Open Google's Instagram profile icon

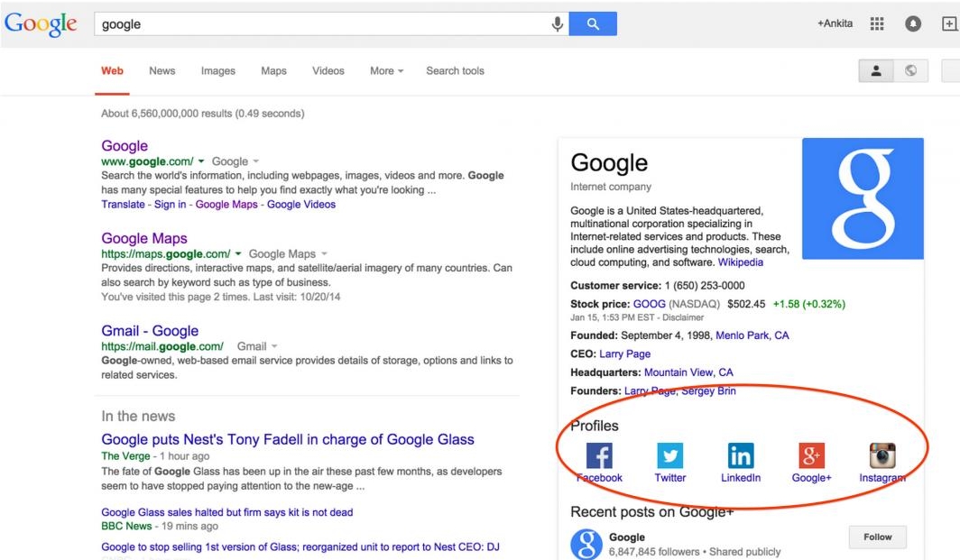click(881, 455)
